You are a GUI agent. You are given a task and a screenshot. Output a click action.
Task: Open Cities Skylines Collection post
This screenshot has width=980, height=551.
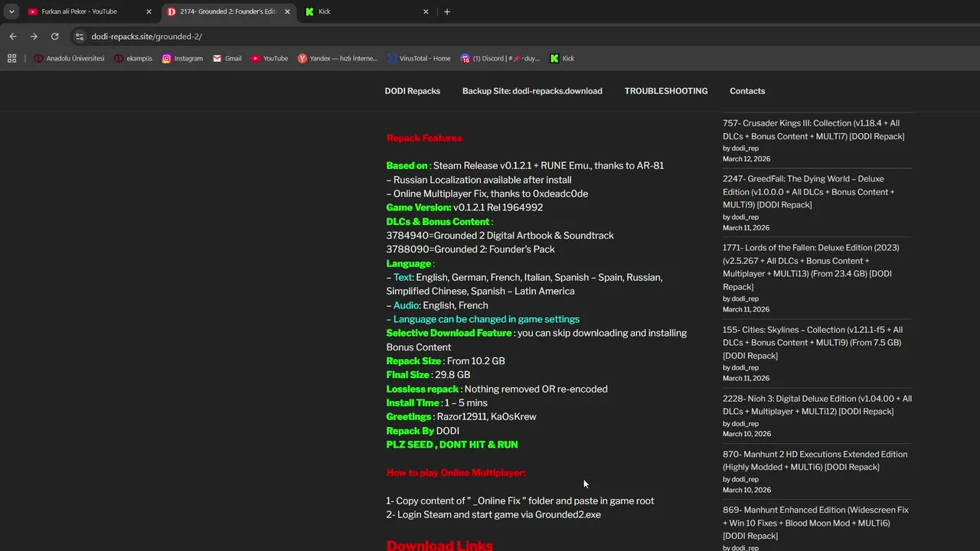tap(812, 342)
